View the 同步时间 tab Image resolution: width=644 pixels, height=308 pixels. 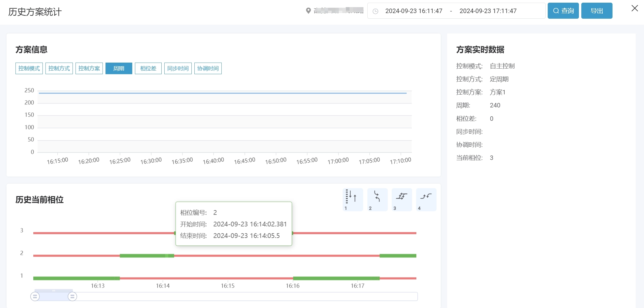178,69
